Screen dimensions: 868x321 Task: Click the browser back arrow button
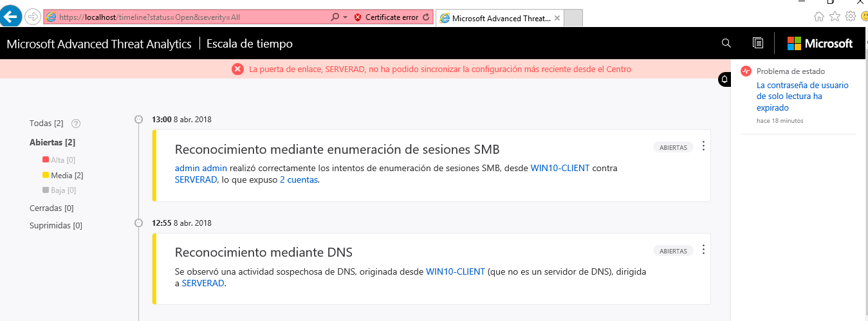point(10,17)
